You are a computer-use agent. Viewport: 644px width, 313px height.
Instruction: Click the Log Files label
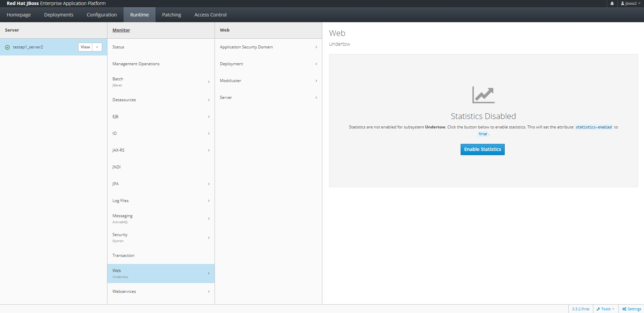click(121, 201)
